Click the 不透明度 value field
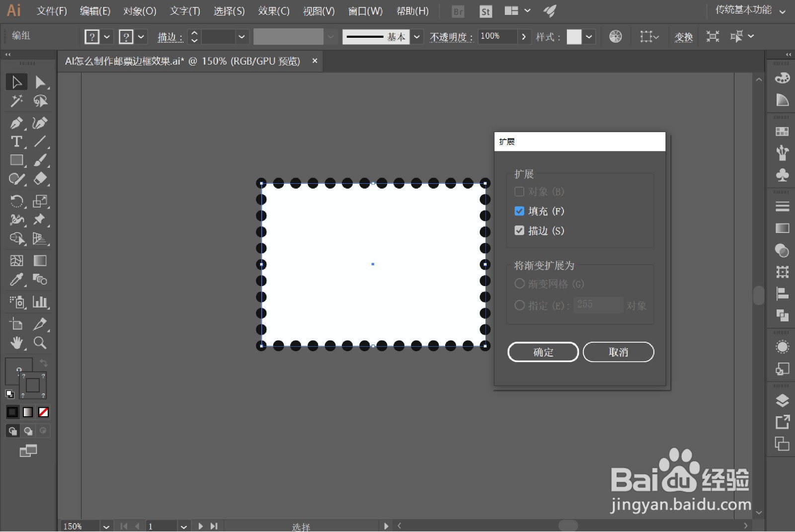The width and height of the screenshot is (795, 532). pyautogui.click(x=497, y=36)
